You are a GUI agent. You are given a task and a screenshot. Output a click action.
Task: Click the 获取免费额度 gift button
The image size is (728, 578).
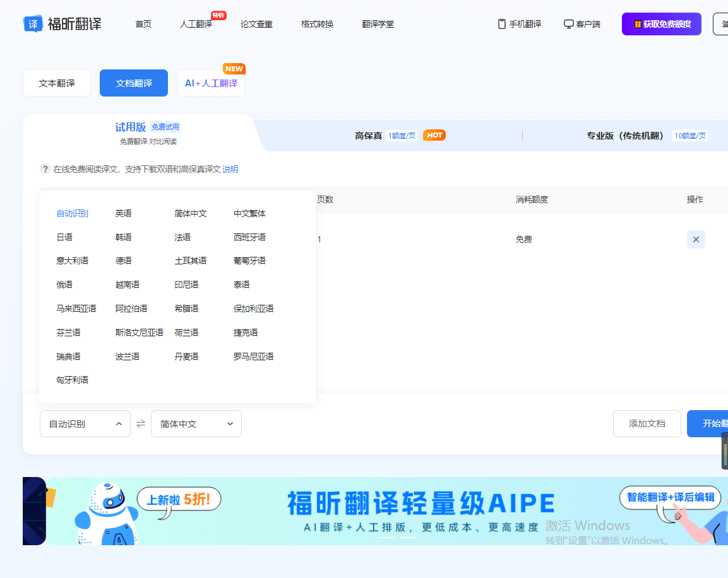click(661, 24)
